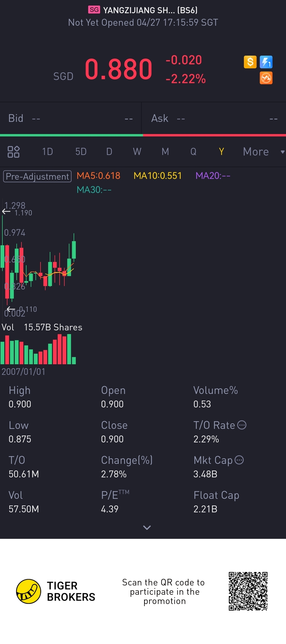The width and height of the screenshot is (286, 644).
Task: Tap the Tiger Brokers logo
Action: coord(29,591)
